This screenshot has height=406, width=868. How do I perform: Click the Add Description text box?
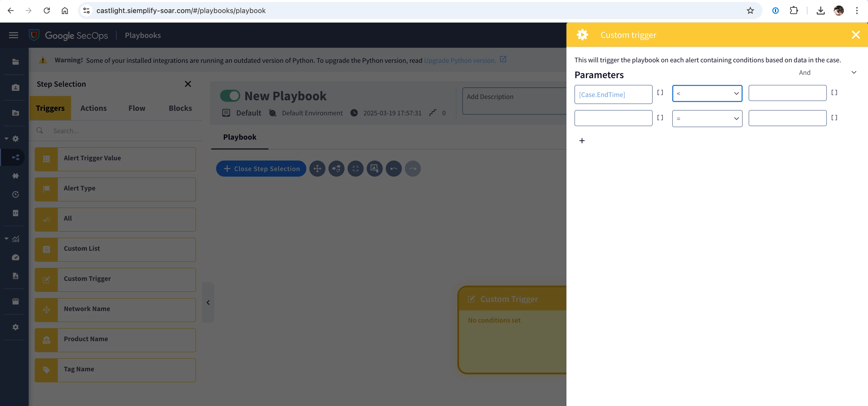(514, 101)
